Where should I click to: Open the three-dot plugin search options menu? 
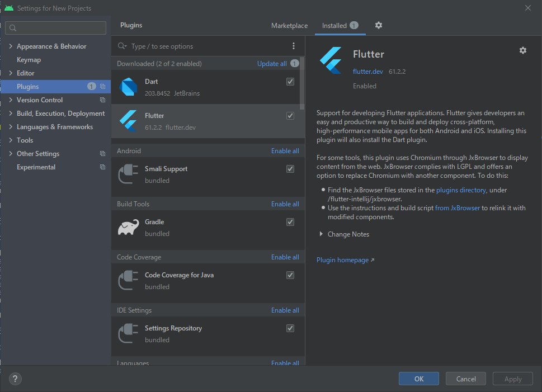pyautogui.click(x=294, y=46)
